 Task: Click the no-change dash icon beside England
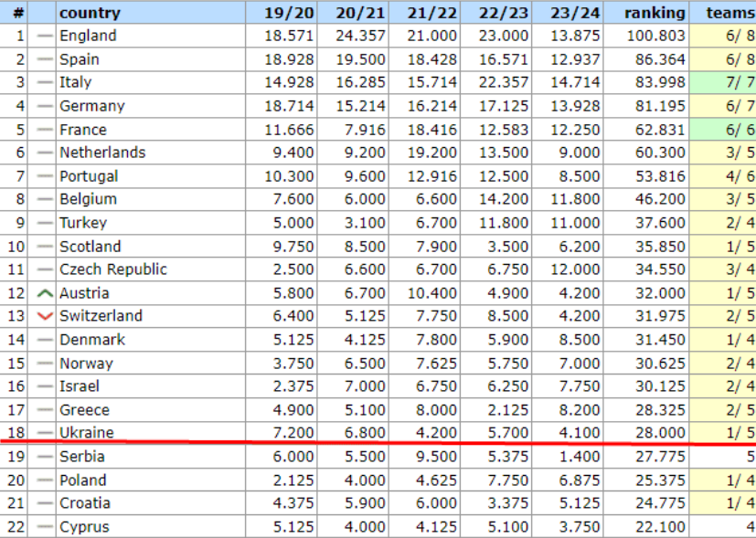(x=44, y=36)
